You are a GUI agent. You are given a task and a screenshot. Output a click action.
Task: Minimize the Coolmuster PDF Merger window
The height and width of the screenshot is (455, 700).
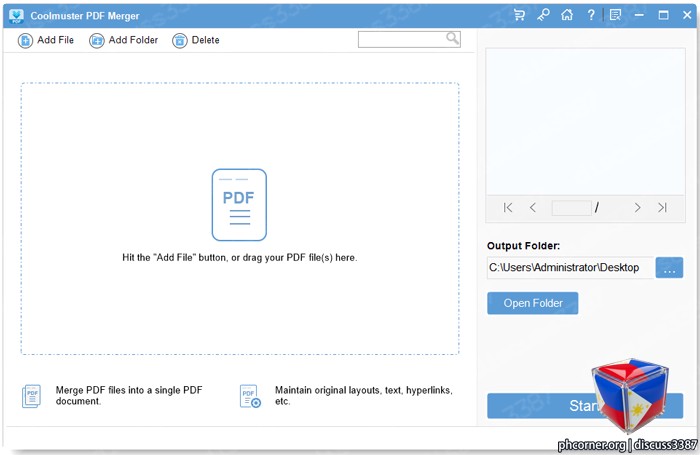coord(639,15)
